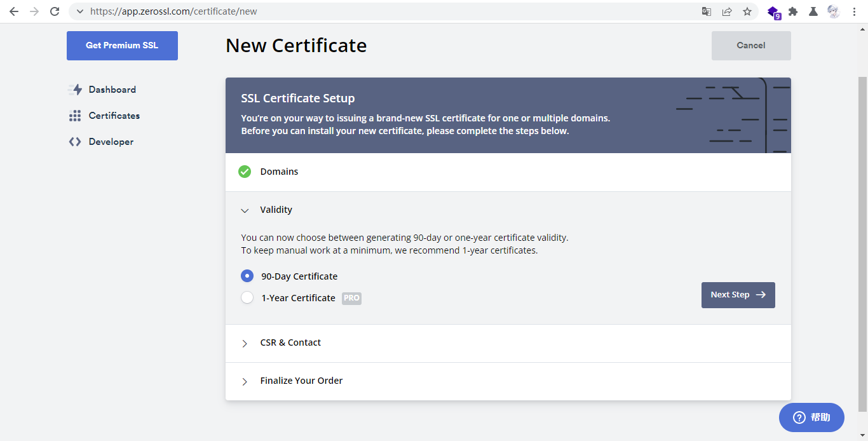This screenshot has height=441, width=868.
Task: Reload the page with the refresh icon
Action: (x=55, y=11)
